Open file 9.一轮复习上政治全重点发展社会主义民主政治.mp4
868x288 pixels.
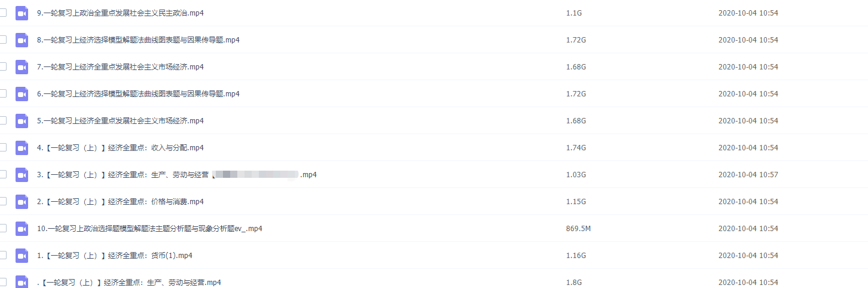(120, 13)
